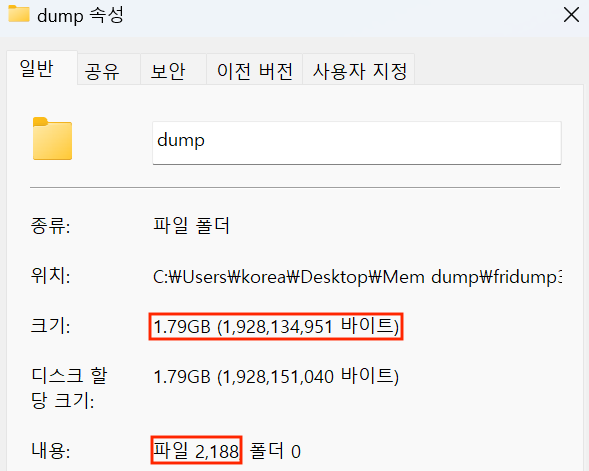Click the 내용: label
The height and width of the screenshot is (471, 589).
point(50,450)
